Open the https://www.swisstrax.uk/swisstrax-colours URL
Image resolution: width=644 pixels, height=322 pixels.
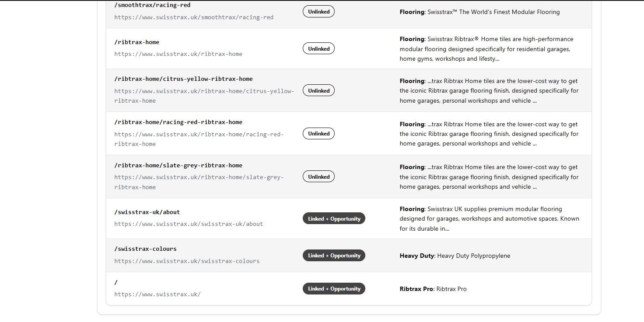click(x=187, y=261)
